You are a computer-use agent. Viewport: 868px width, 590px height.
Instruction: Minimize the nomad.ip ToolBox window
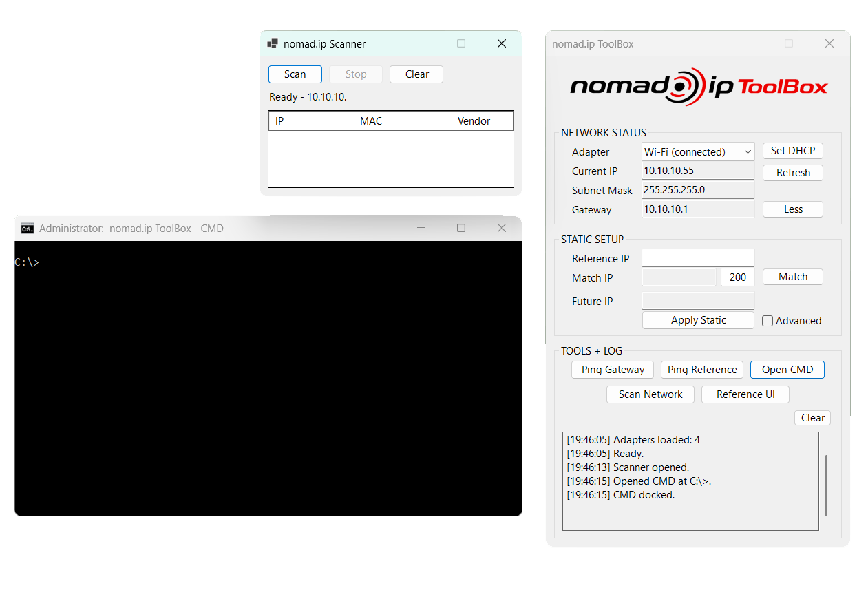749,43
